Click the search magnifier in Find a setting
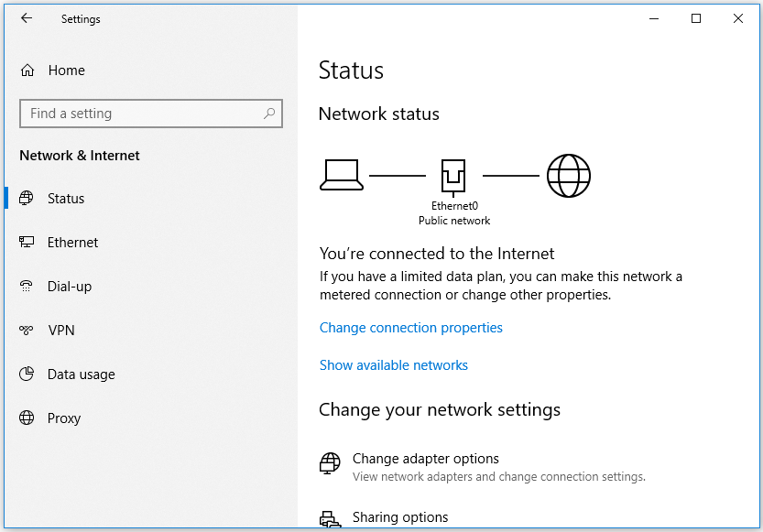This screenshot has height=532, width=763. point(269,113)
